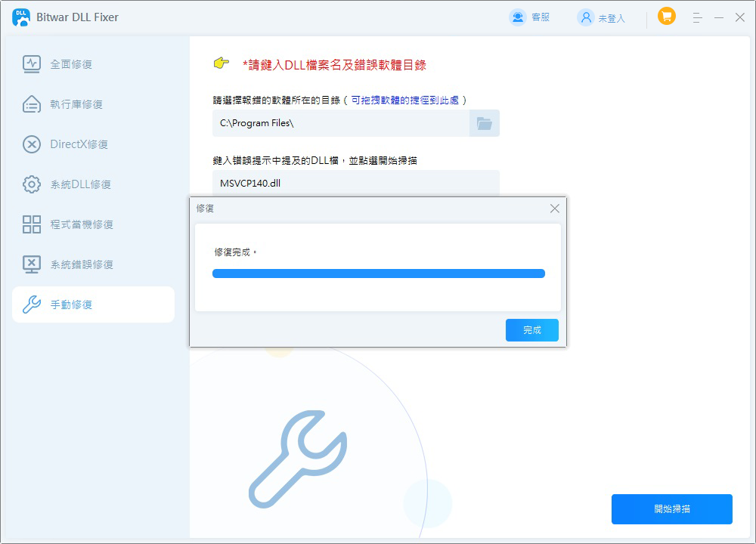Click the 未登入 login label

[x=612, y=18]
